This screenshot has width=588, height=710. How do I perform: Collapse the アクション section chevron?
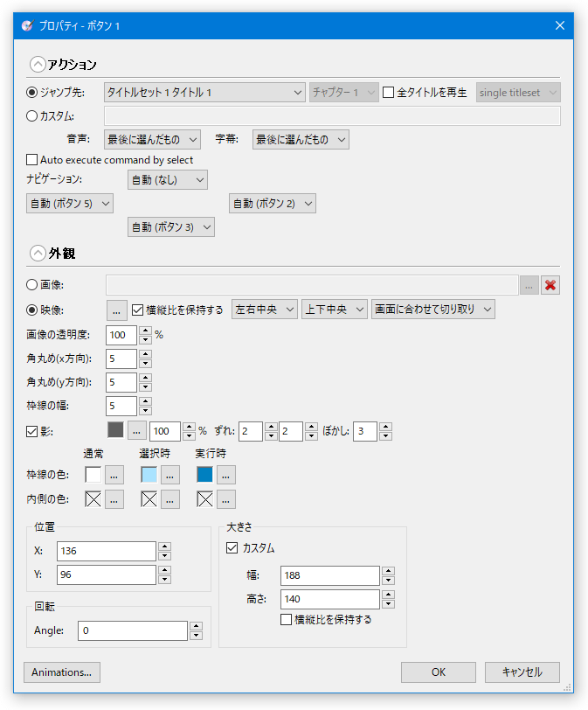38,65
